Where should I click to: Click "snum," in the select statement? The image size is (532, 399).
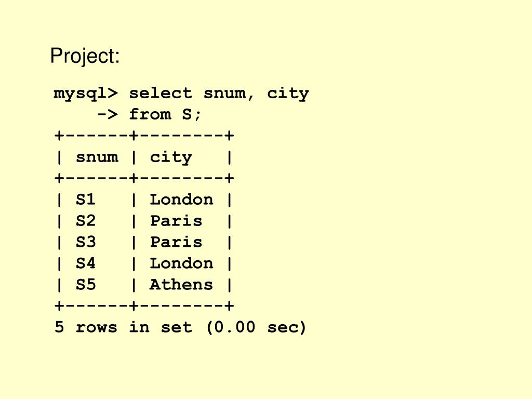pos(229,94)
